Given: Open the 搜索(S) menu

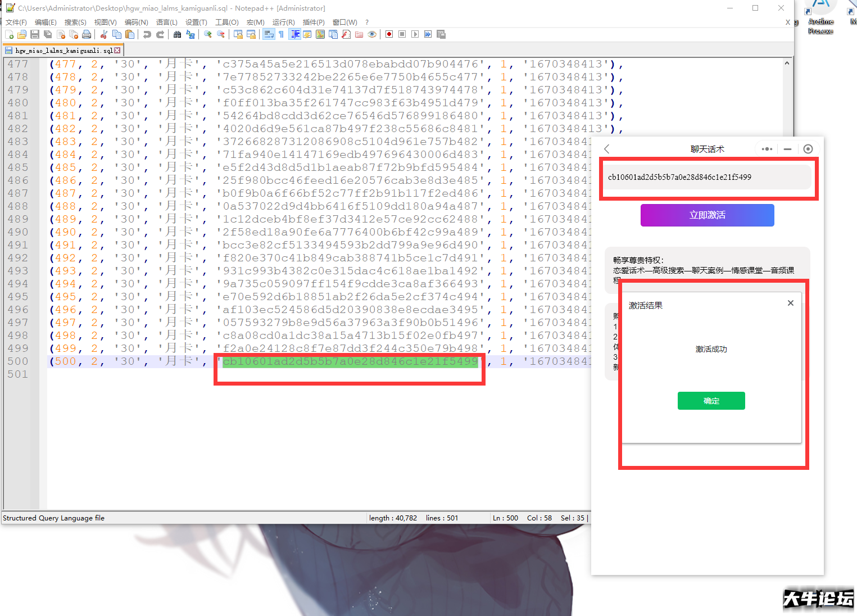Looking at the screenshot, I should click(75, 22).
